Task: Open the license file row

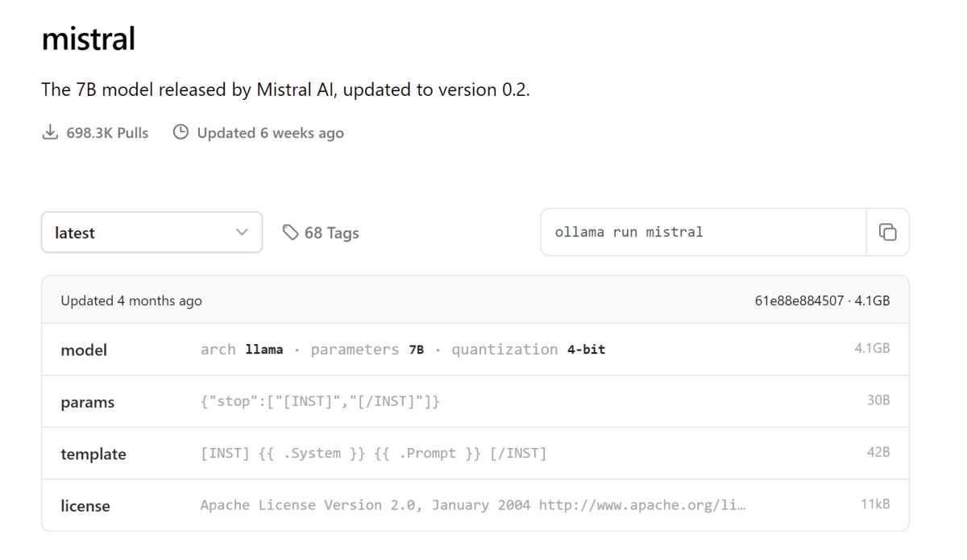Action: 475,505
